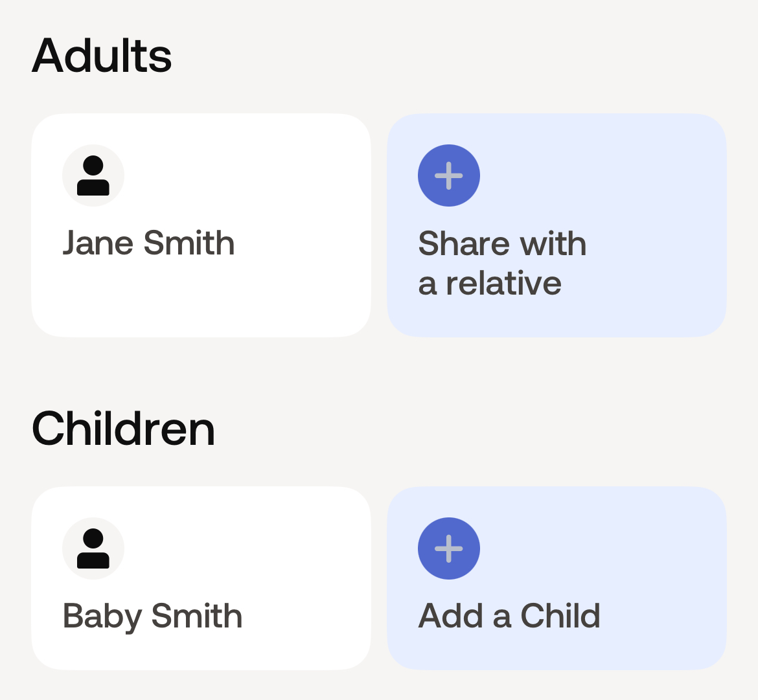The width and height of the screenshot is (758, 700).
Task: Tap the blue Add a Child card
Action: [557, 578]
